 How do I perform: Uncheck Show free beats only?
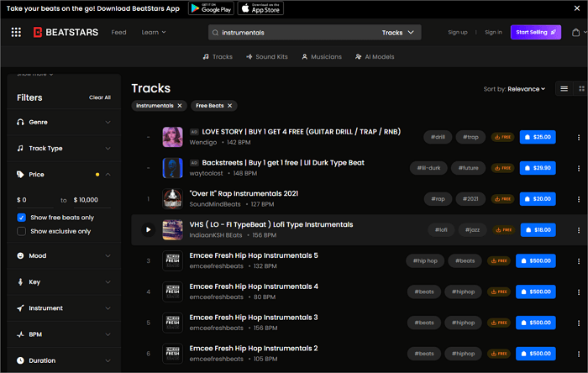tap(22, 217)
